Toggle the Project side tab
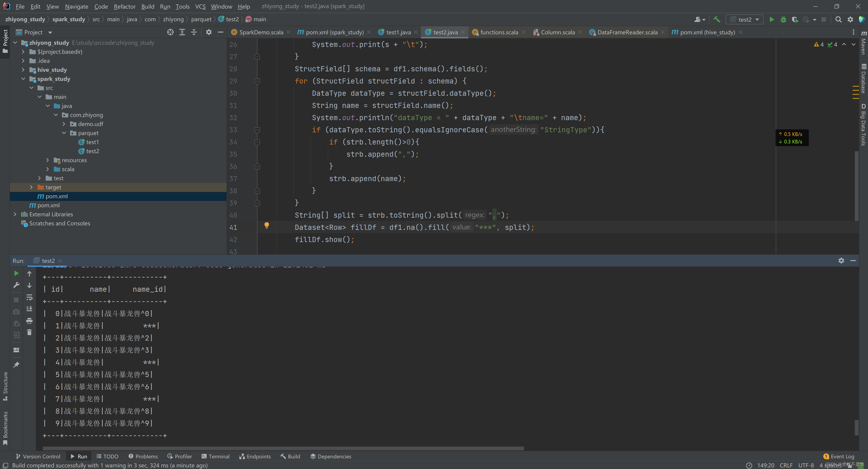Image resolution: width=868 pixels, height=469 pixels. pyautogui.click(x=5, y=41)
